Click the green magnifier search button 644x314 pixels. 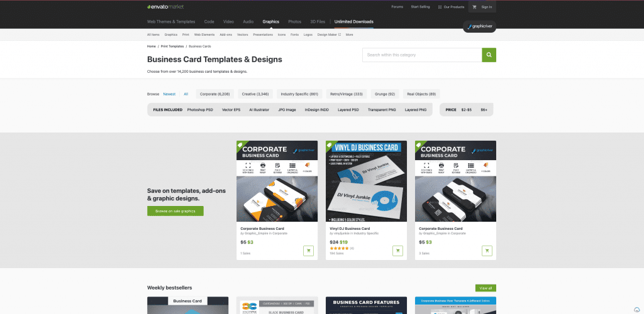tap(489, 55)
